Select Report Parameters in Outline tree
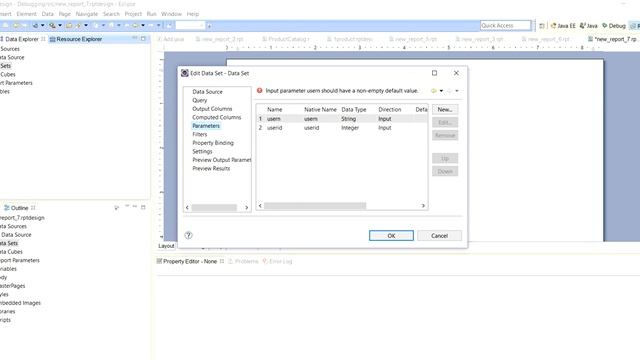 (20, 260)
